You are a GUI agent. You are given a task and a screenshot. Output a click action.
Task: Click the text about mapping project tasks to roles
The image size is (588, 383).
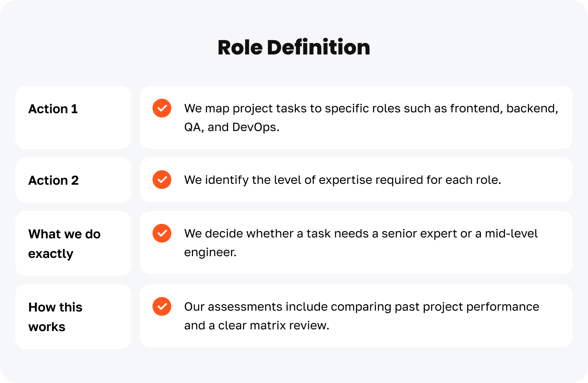tap(371, 109)
